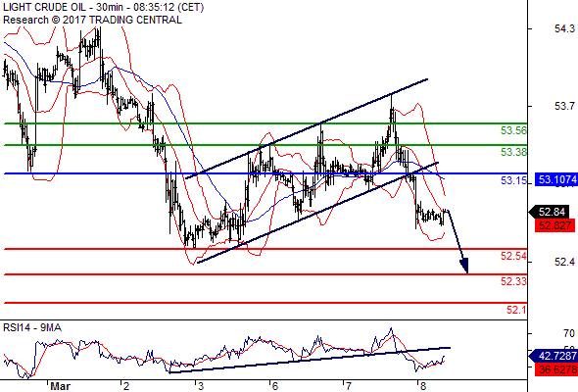Click the blue 42.7287 RSI value tag
The width and height of the screenshot is (578, 392).
(x=554, y=356)
